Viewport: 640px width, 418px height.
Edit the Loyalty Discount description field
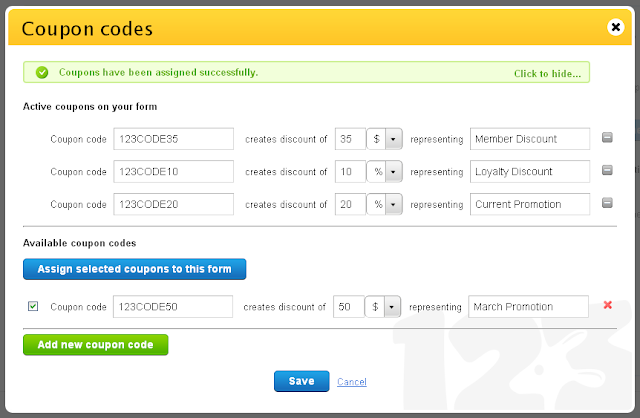(x=530, y=171)
